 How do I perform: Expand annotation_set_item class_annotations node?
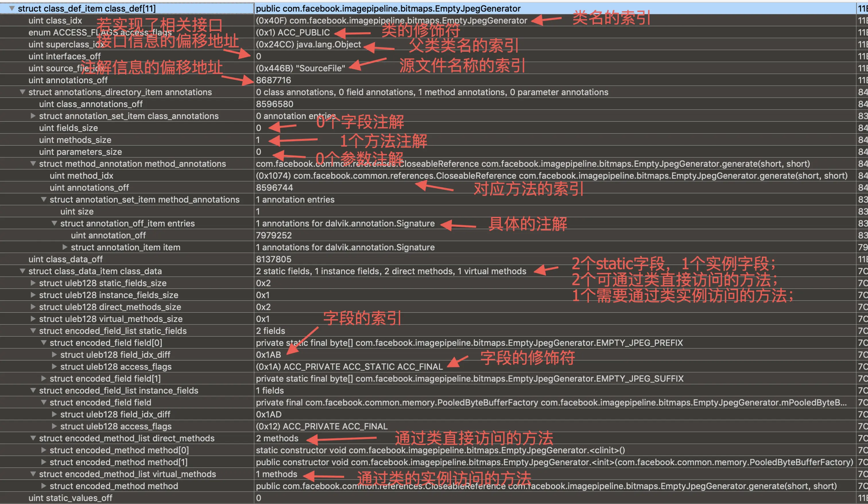coord(33,116)
